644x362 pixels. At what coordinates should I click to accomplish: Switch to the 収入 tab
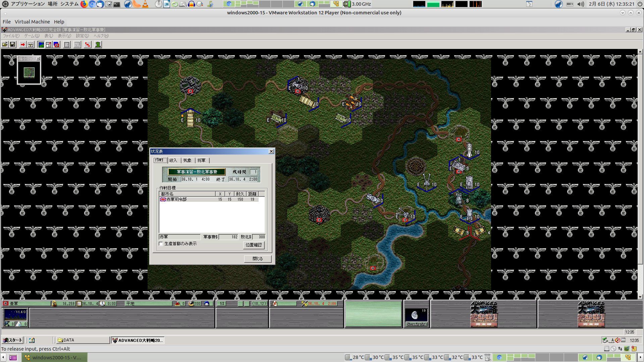click(173, 161)
